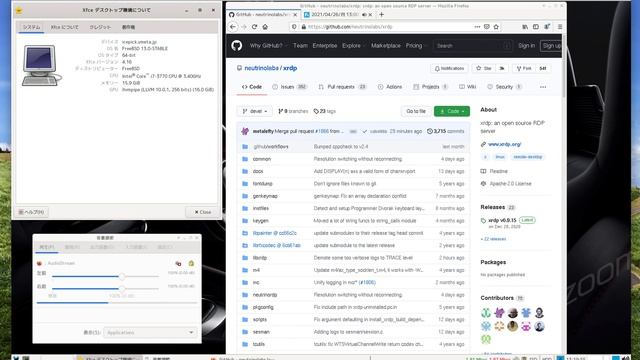Open www.xrdp.org link

(x=504, y=144)
